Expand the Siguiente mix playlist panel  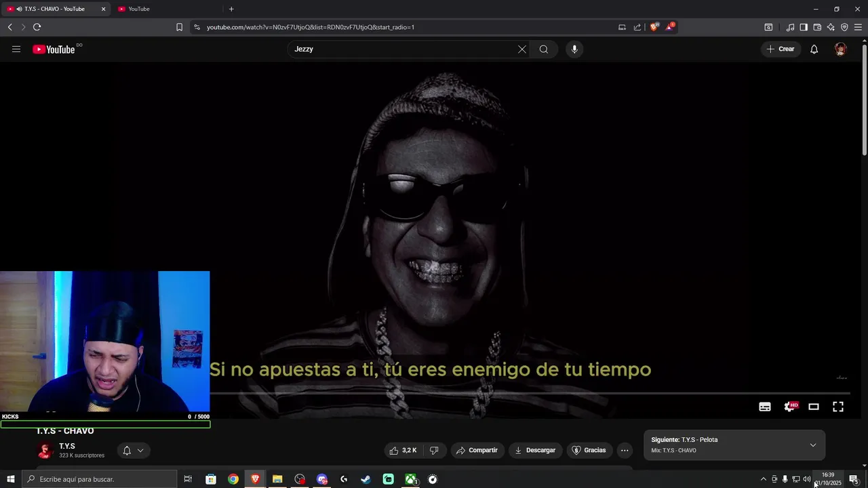tap(813, 445)
